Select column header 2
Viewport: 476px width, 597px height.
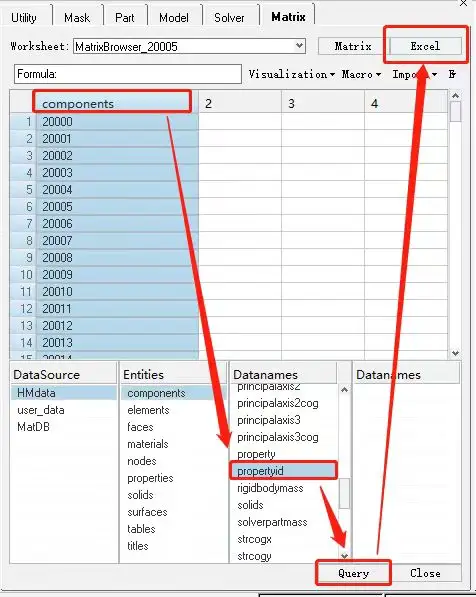pos(240,104)
